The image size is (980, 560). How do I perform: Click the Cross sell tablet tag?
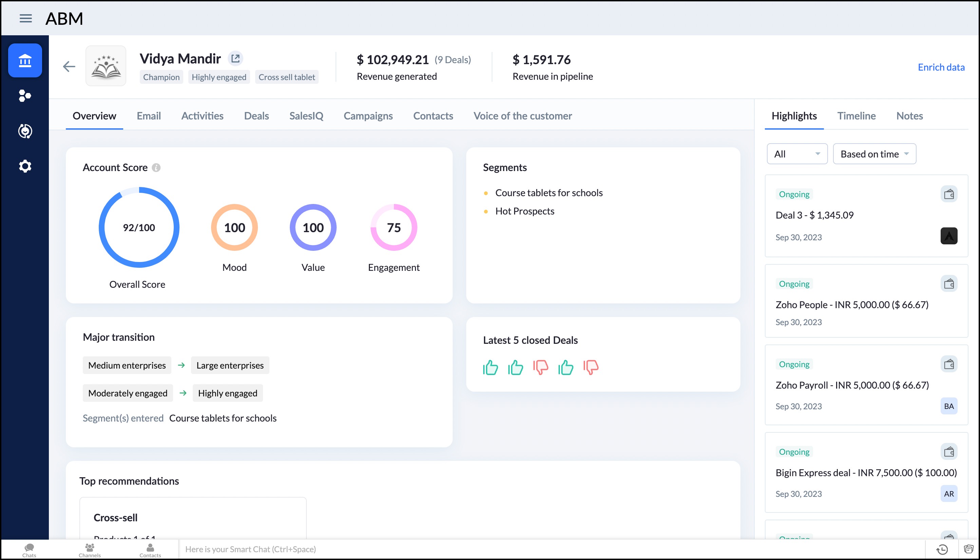[286, 77]
